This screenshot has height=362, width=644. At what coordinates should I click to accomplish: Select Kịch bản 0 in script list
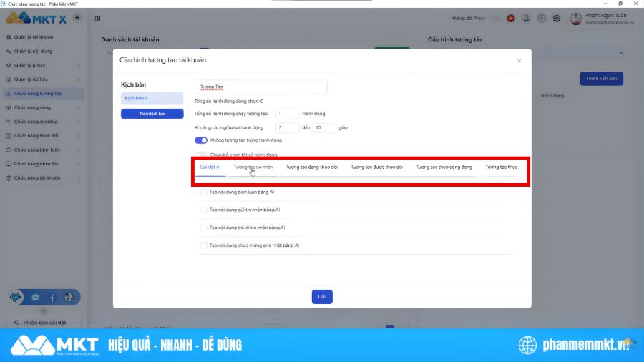tap(152, 99)
